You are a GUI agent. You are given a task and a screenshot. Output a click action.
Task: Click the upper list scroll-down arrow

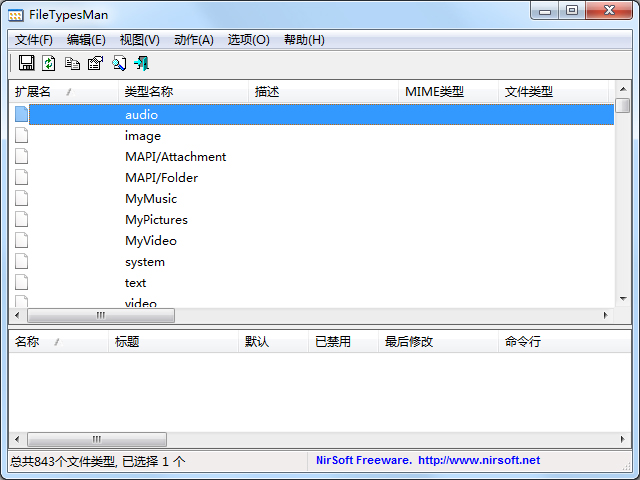tap(623, 299)
